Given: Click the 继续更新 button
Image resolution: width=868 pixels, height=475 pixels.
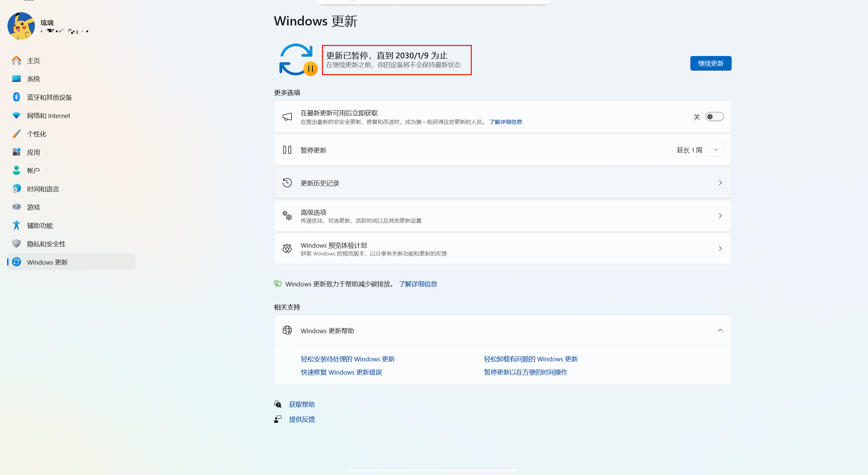Looking at the screenshot, I should tap(711, 63).
